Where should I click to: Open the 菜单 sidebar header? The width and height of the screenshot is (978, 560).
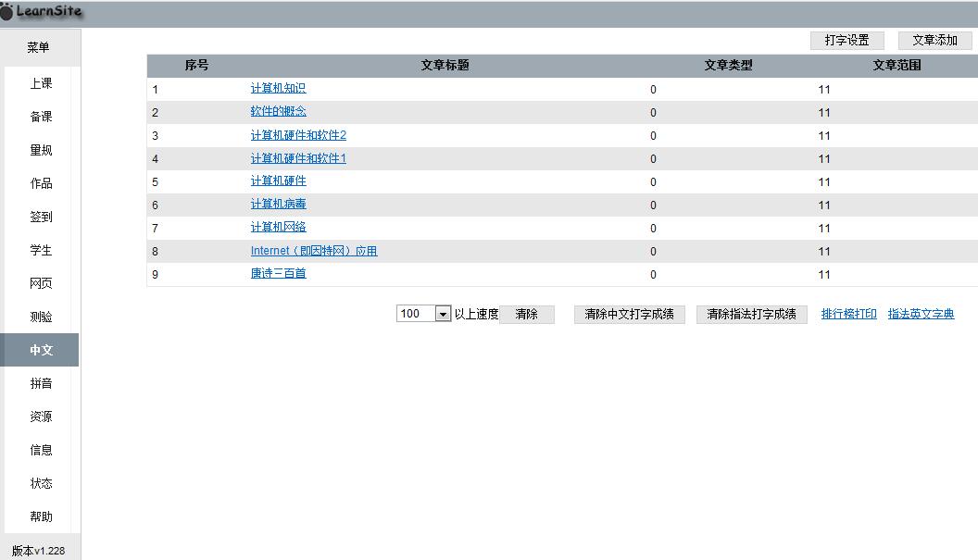click(x=39, y=47)
